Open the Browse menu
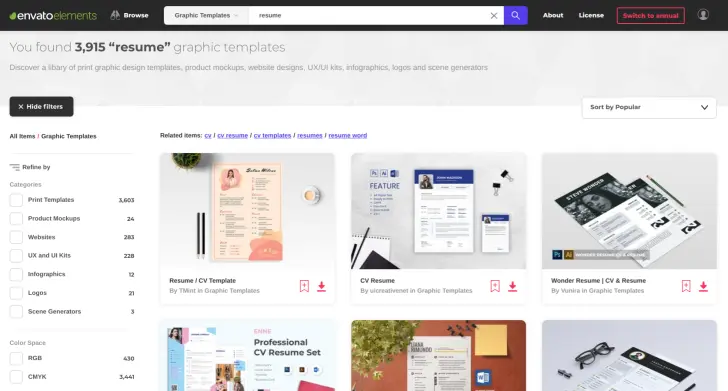The width and height of the screenshot is (728, 391). point(130,15)
